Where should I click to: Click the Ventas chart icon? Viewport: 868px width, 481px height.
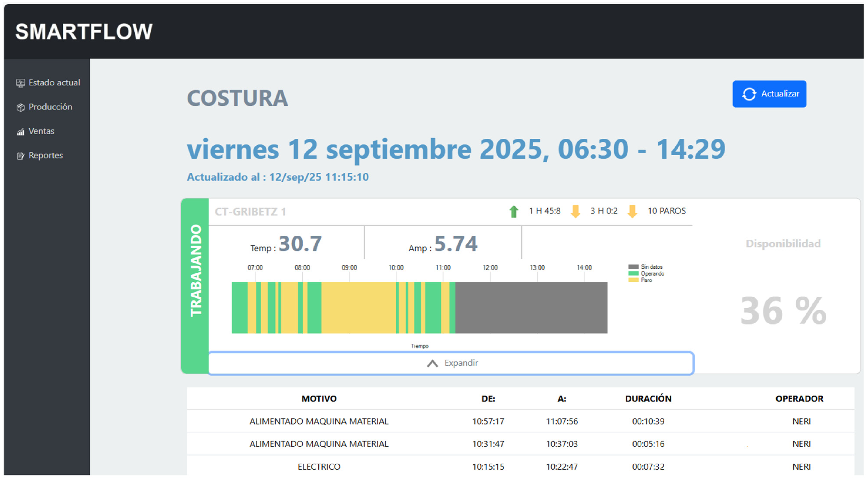point(20,132)
